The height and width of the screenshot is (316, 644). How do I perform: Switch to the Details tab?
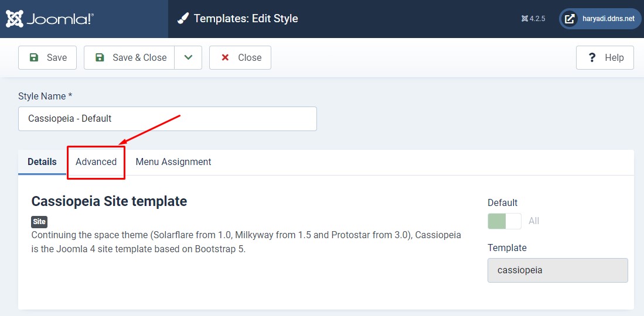pos(42,162)
